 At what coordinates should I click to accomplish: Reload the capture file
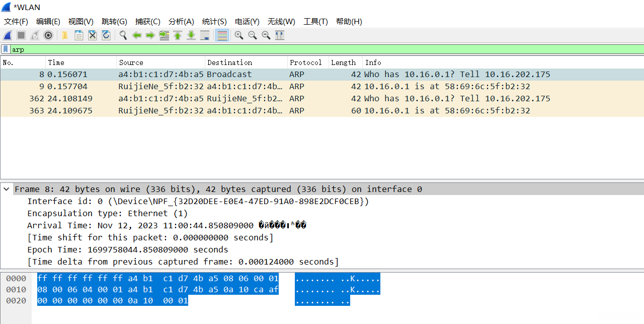tap(106, 35)
